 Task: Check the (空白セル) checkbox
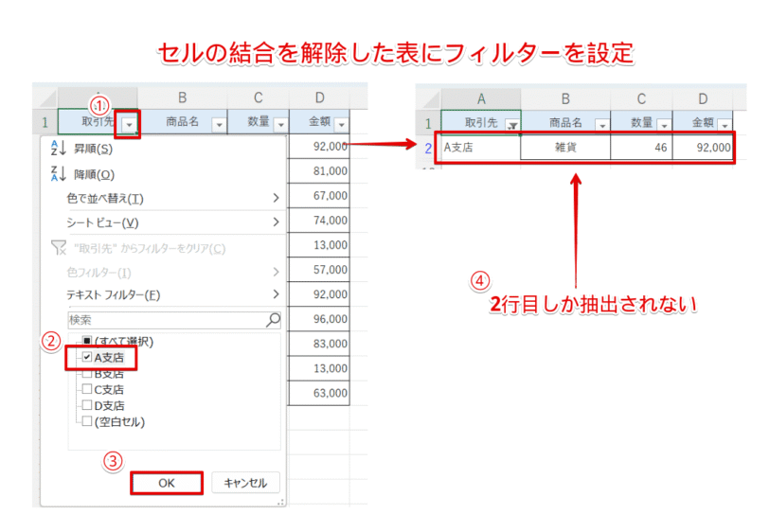pos(87,421)
